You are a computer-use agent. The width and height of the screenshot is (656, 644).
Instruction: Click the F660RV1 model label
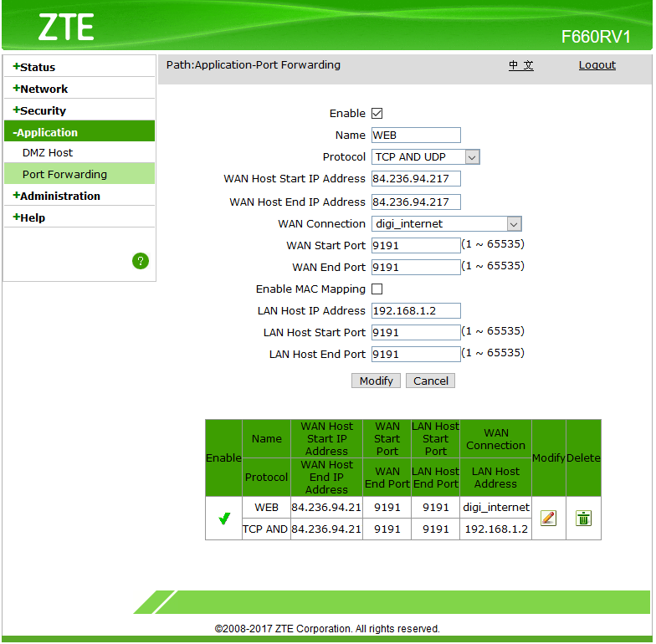597,37
